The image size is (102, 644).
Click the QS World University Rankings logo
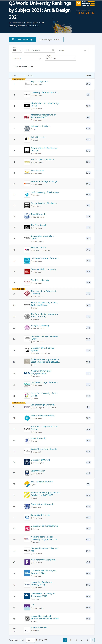(x=85, y=4)
